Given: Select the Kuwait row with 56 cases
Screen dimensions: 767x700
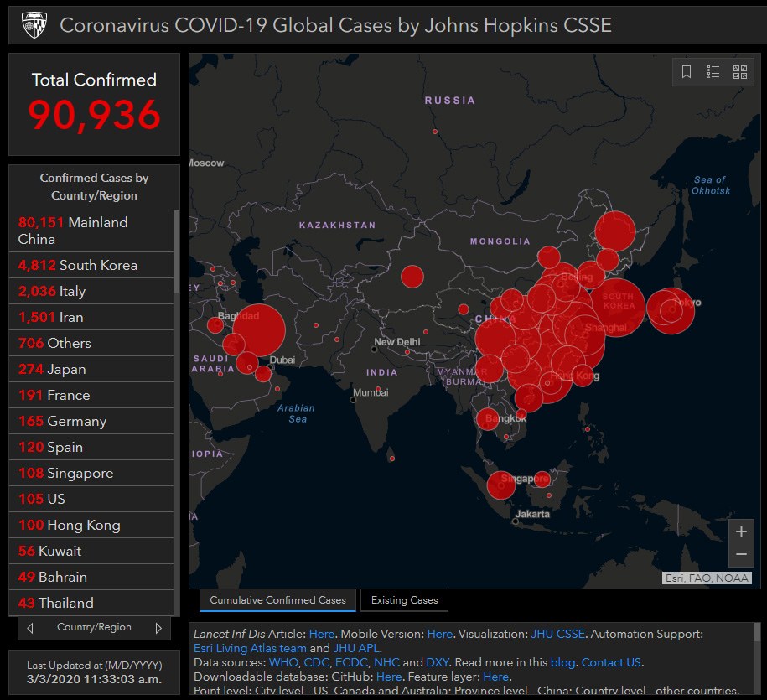Looking at the screenshot, I should 91,551.
